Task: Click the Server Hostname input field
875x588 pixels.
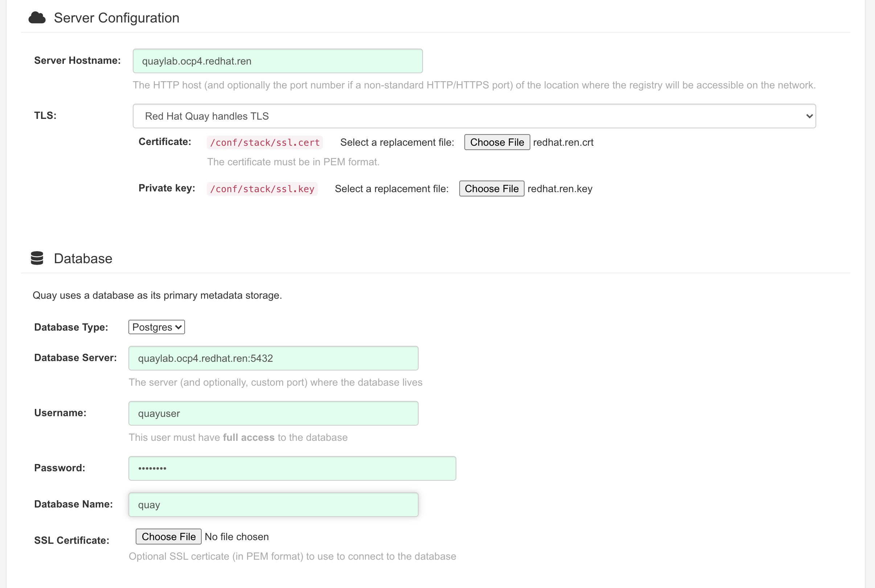Action: 277,61
